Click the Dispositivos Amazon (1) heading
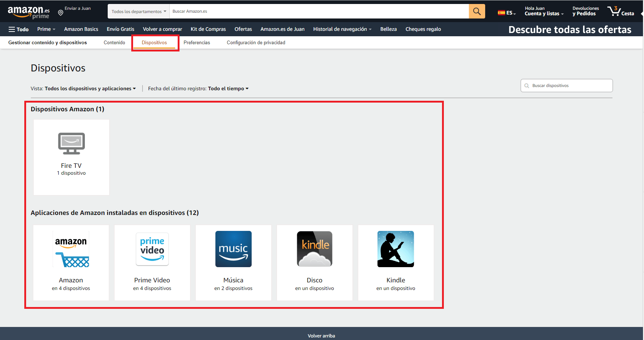 [67, 109]
